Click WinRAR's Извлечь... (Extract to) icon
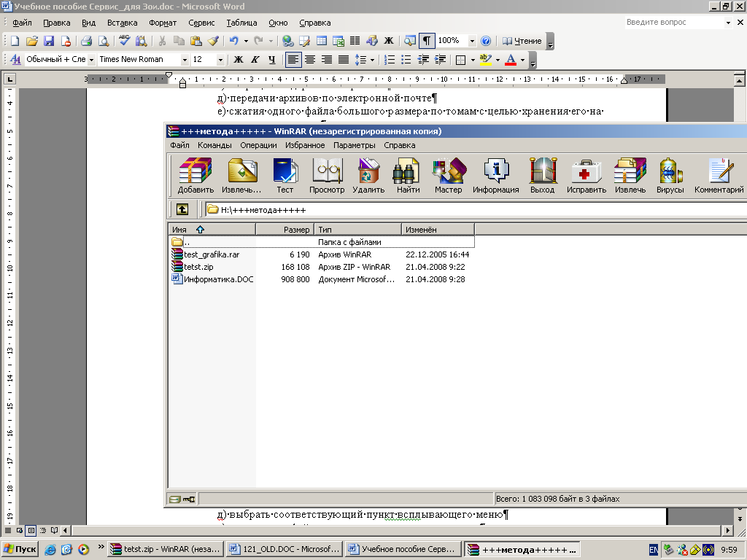The width and height of the screenshot is (747, 560). tap(241, 176)
